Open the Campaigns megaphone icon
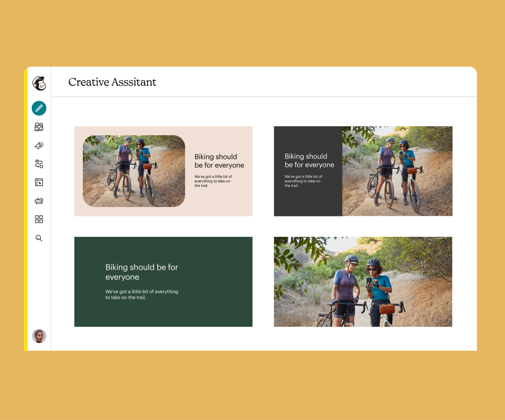The width and height of the screenshot is (505, 420). pyautogui.click(x=39, y=145)
